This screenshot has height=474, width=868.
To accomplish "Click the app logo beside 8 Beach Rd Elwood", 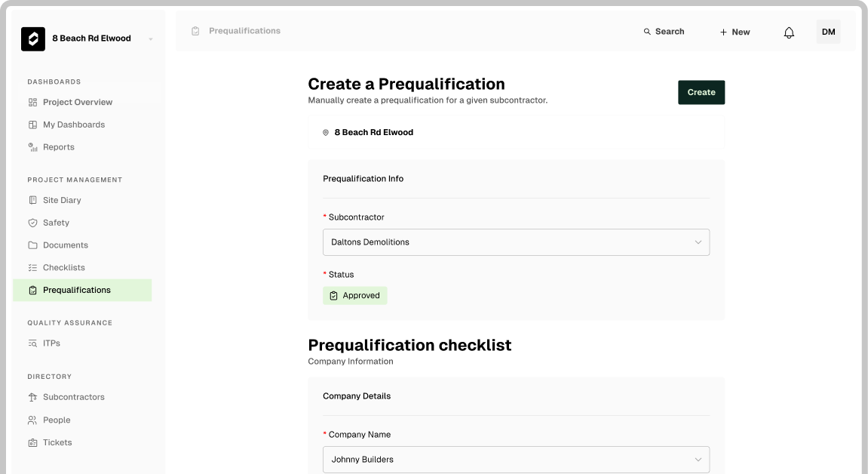I will pyautogui.click(x=33, y=38).
